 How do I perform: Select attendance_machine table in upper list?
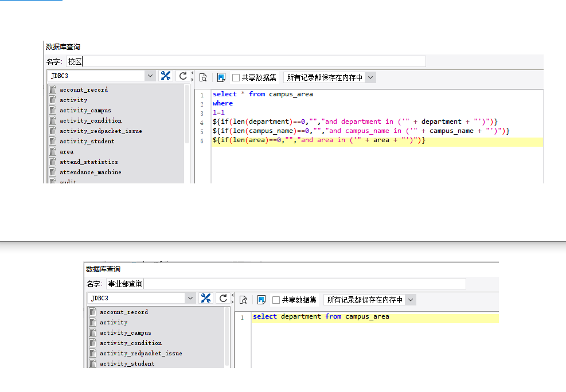90,173
